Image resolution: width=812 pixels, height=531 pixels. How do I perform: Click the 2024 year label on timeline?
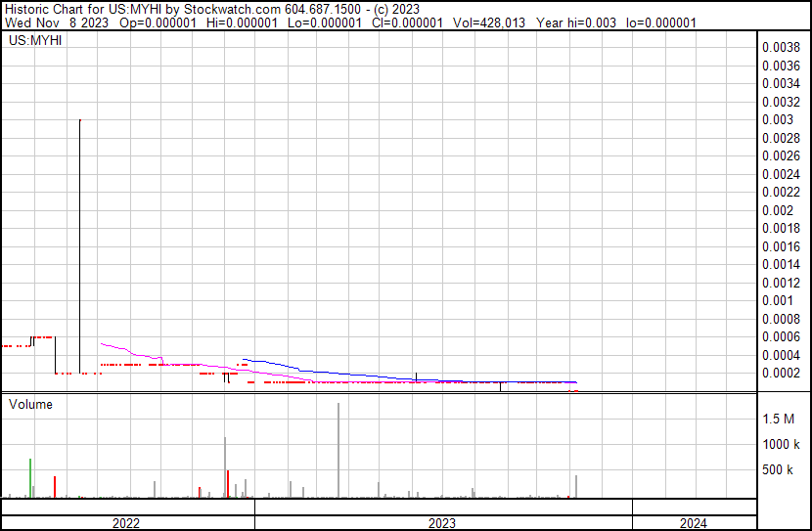pyautogui.click(x=695, y=523)
